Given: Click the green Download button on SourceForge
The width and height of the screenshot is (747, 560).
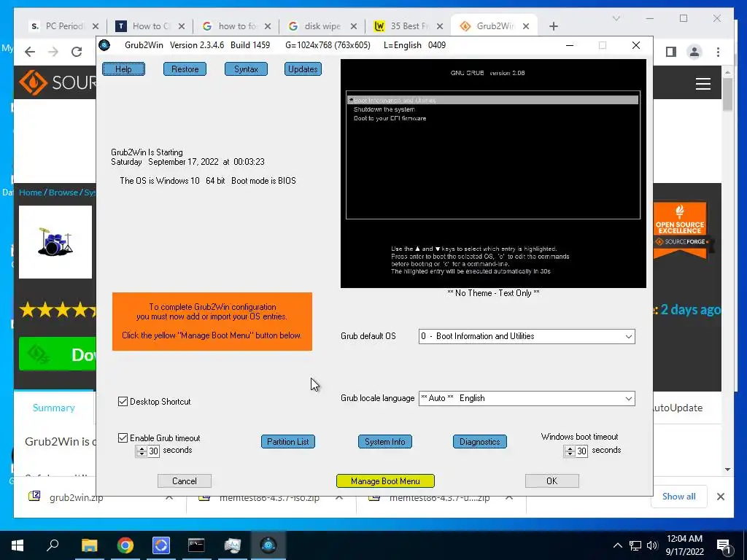Looking at the screenshot, I should click(x=57, y=354).
